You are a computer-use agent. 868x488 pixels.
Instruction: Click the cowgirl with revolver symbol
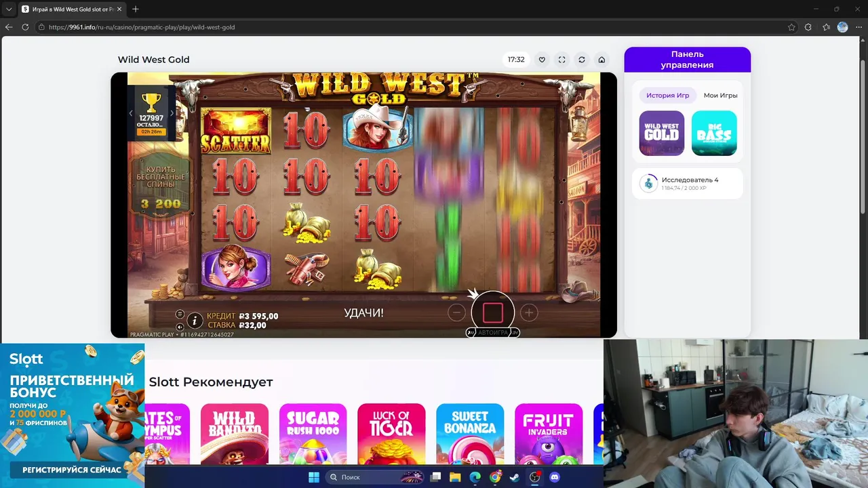click(377, 128)
